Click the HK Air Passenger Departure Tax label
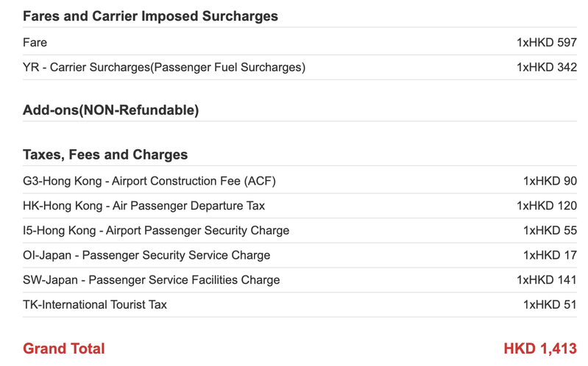The image size is (588, 366). pos(144,206)
